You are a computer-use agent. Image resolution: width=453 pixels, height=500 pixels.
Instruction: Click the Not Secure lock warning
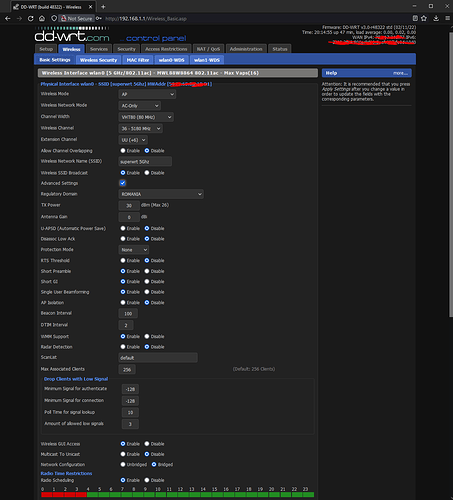[77, 19]
